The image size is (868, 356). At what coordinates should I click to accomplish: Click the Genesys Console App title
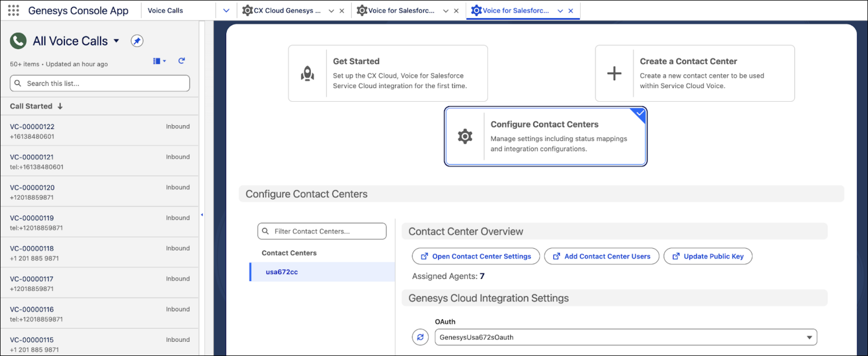pos(78,10)
